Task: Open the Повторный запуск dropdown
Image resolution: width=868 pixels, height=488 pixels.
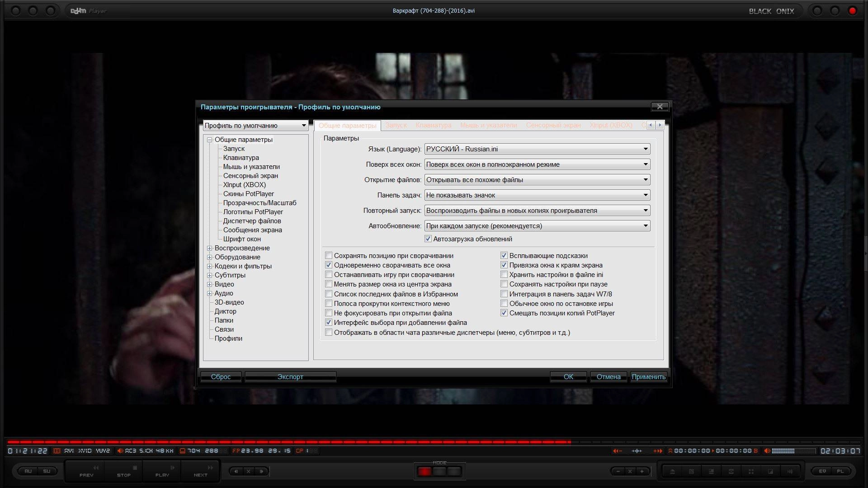Action: point(537,211)
